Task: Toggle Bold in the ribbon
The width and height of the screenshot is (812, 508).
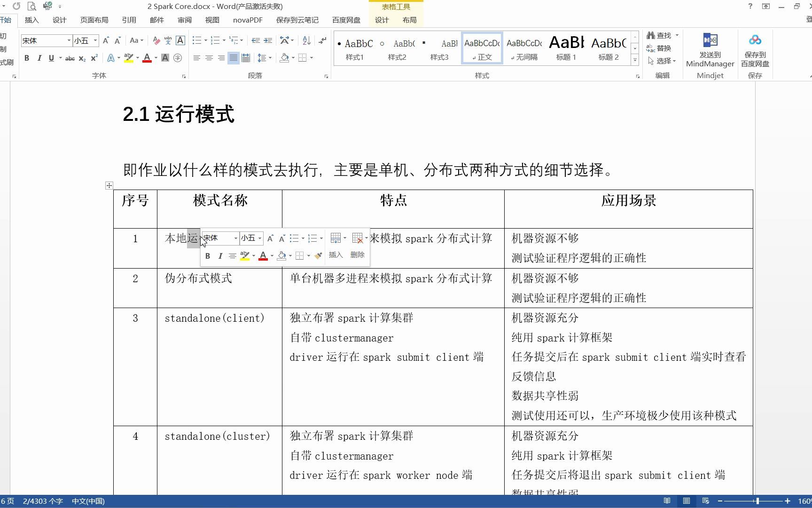Action: pos(27,58)
